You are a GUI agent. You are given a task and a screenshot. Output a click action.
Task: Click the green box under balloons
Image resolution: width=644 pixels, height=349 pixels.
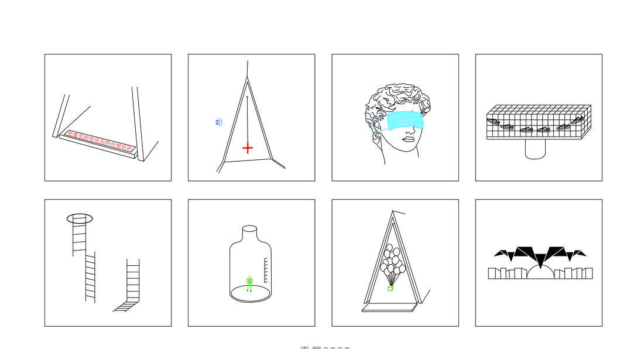point(390,288)
